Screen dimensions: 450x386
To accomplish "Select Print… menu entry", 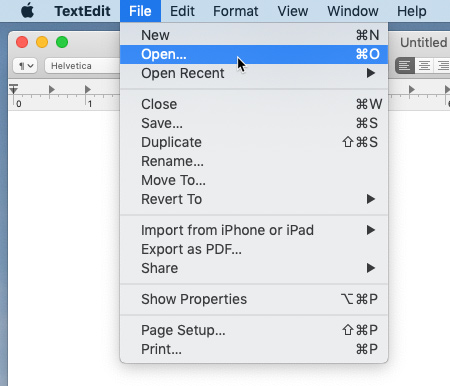I will (x=254, y=349).
